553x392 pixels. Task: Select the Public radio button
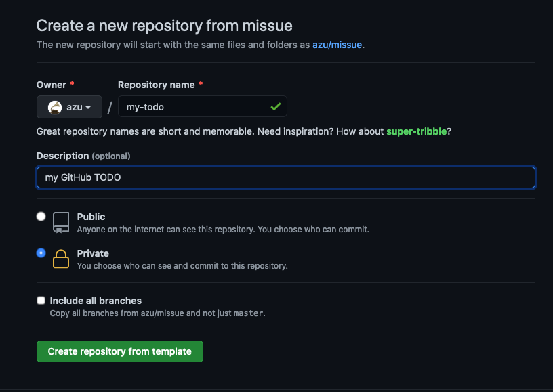(41, 216)
